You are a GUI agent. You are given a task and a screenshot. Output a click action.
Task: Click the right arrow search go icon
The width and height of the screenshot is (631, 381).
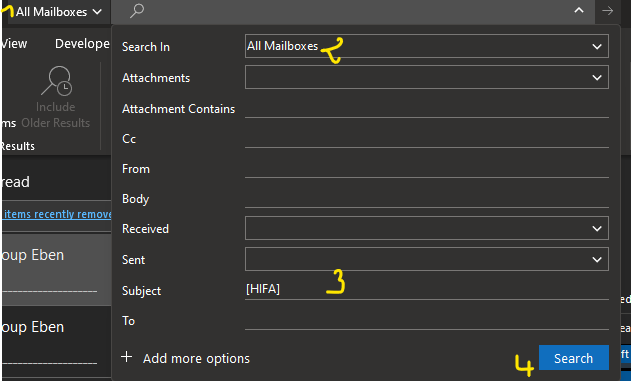[608, 11]
